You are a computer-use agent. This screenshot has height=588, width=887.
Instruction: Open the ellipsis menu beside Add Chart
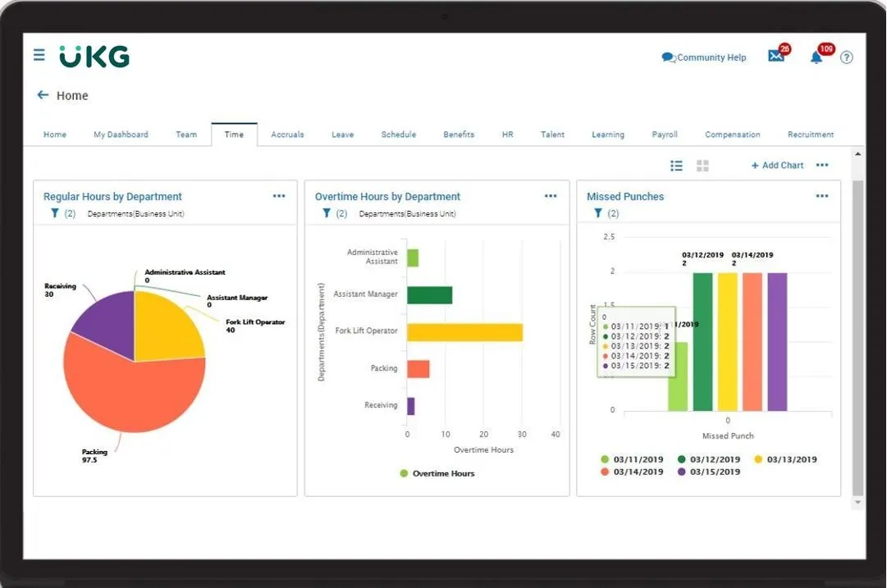click(823, 165)
